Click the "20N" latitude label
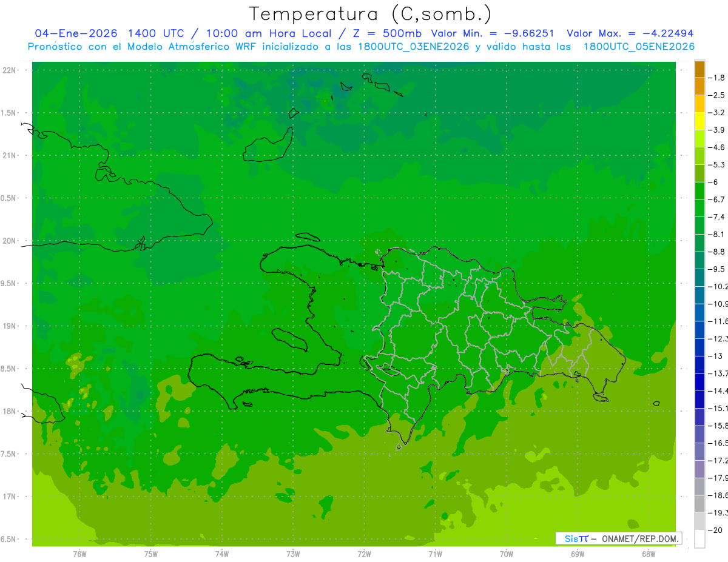Image resolution: width=728 pixels, height=562 pixels. [x=10, y=241]
